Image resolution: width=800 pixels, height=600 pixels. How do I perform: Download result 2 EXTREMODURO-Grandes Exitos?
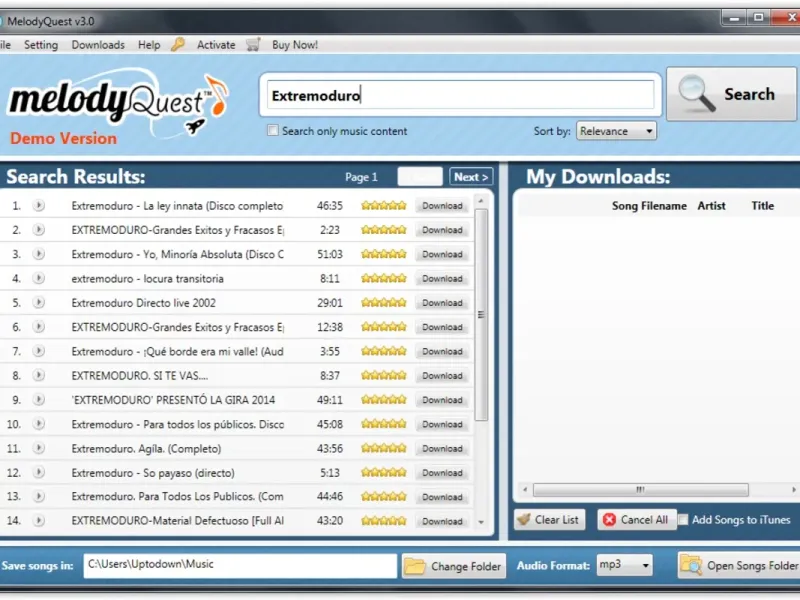(x=442, y=230)
